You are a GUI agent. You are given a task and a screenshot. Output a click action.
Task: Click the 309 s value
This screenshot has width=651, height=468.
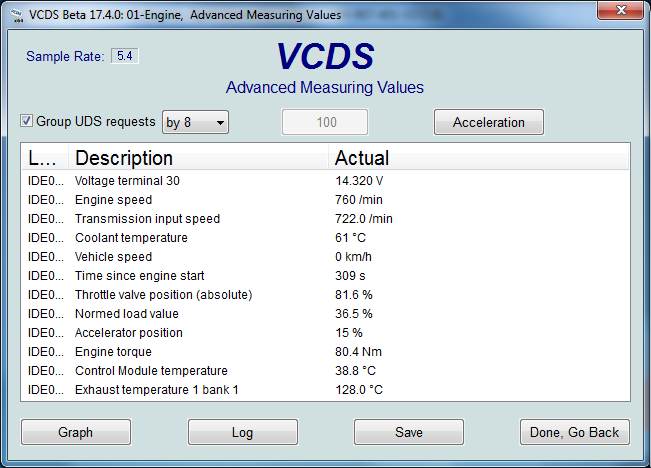tap(350, 276)
